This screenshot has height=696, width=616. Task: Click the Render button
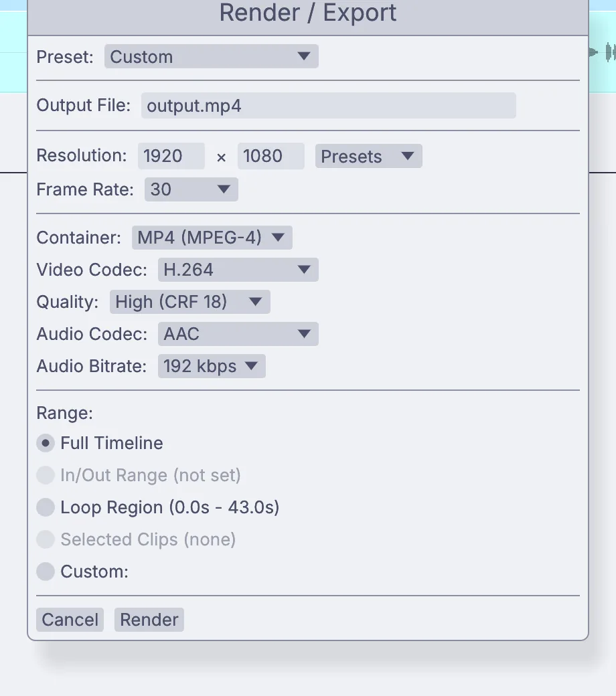pyautogui.click(x=149, y=620)
